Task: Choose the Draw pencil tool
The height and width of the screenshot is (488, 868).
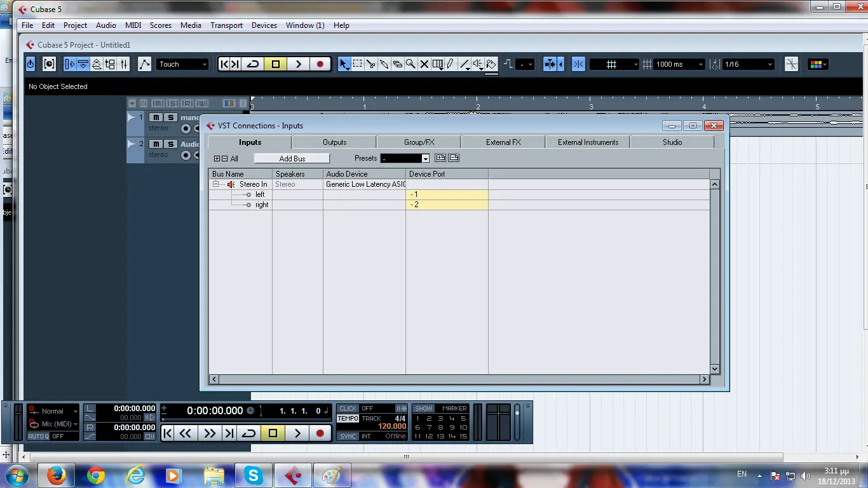Action: coord(451,64)
